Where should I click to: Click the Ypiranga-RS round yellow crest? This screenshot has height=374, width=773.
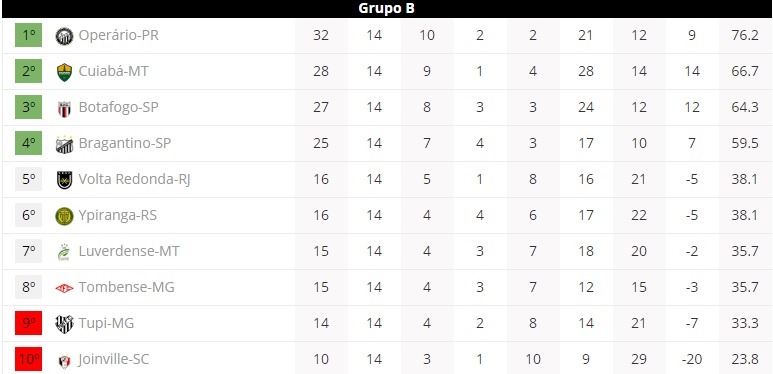65,216
